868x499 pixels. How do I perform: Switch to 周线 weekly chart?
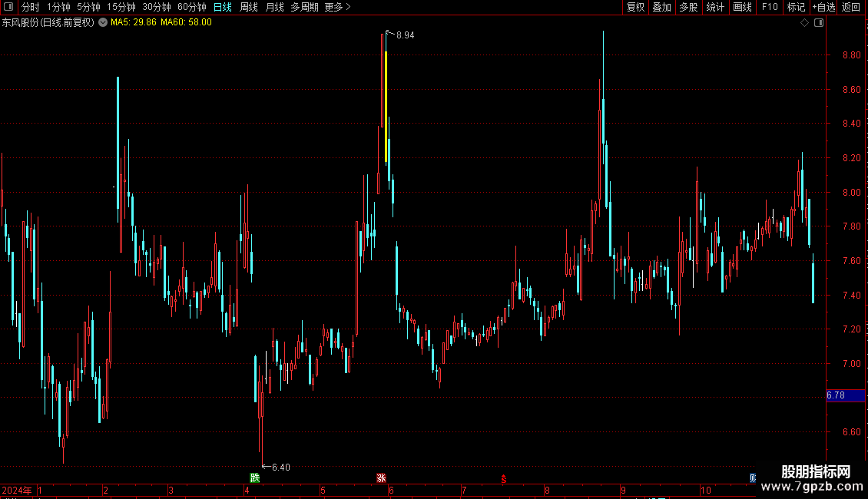249,7
